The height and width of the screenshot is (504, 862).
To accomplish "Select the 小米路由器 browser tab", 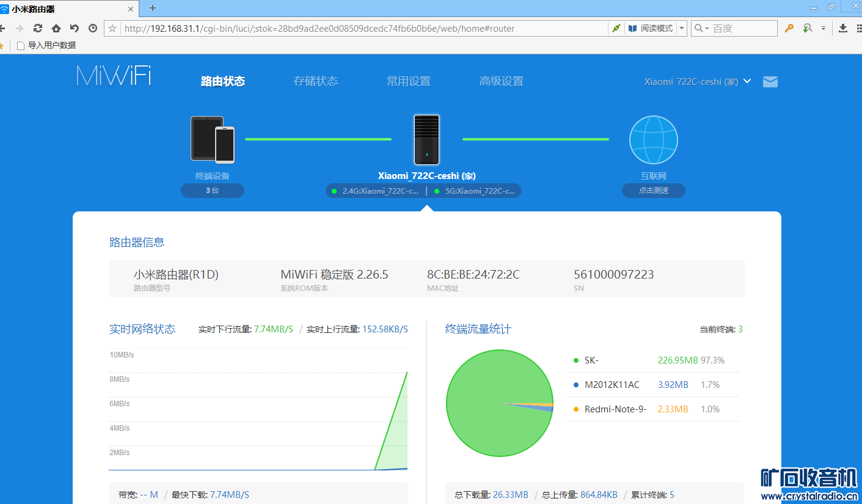I will click(70, 9).
